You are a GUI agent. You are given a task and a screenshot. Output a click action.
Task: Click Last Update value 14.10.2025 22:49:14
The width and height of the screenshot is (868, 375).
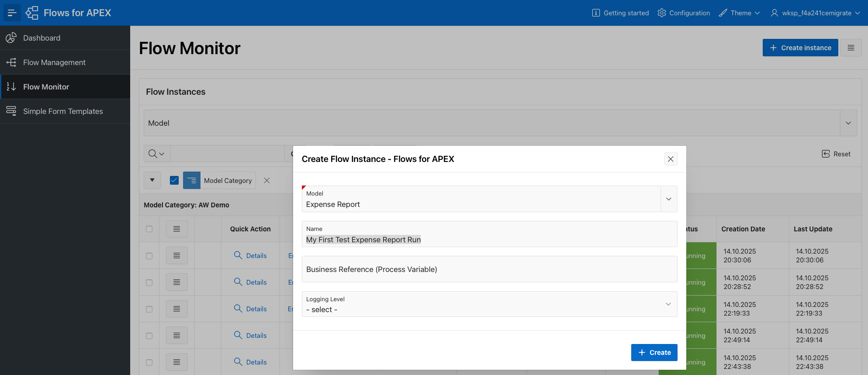[812, 336]
